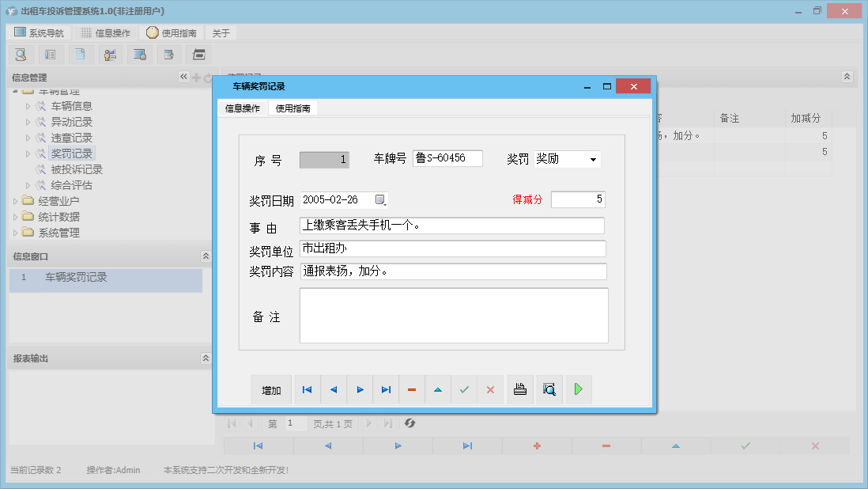Click the delete record minus icon
This screenshot has height=489, width=868.
[412, 389]
